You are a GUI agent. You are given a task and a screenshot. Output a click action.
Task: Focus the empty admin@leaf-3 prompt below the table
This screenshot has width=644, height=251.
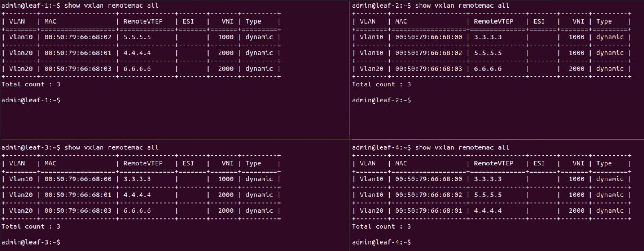click(31, 242)
